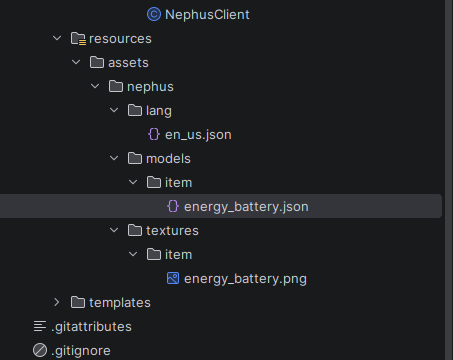Image resolution: width=453 pixels, height=360 pixels.
Task: Collapse the assets folder chevron
Action: click(76, 62)
